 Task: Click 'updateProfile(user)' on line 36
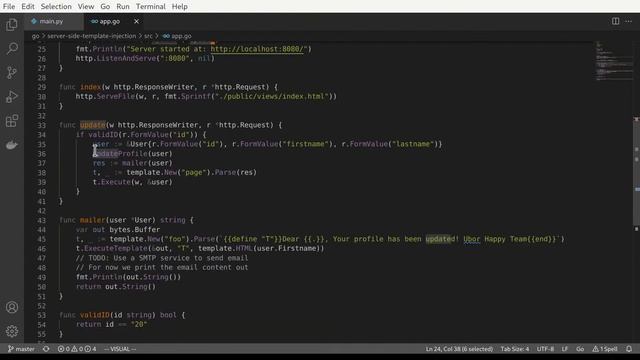(133, 153)
